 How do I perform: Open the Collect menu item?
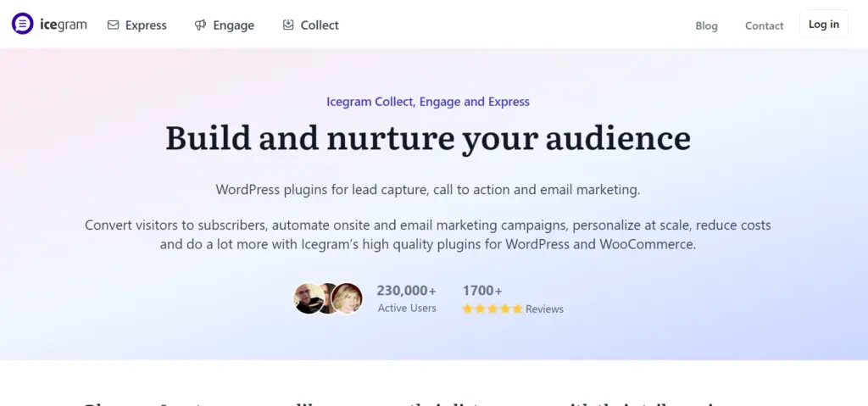[x=310, y=25]
